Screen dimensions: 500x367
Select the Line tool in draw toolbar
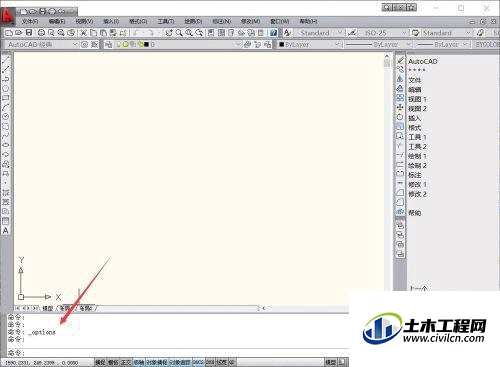(x=6, y=60)
